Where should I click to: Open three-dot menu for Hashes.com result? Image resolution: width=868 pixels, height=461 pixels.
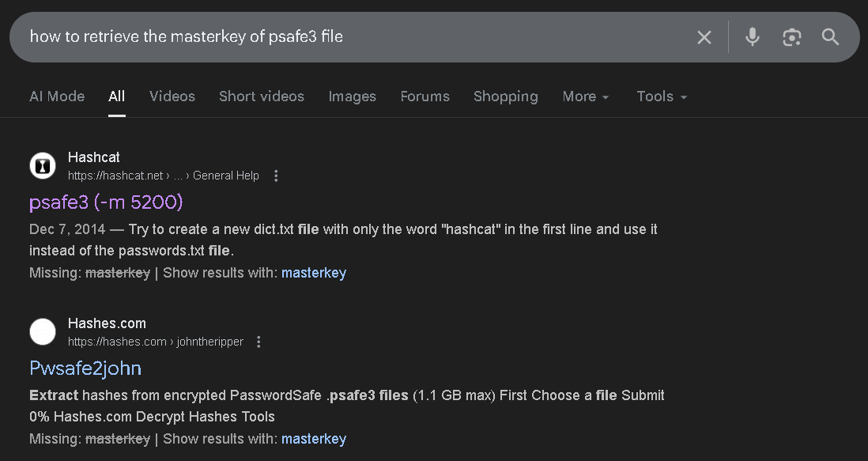(x=259, y=342)
